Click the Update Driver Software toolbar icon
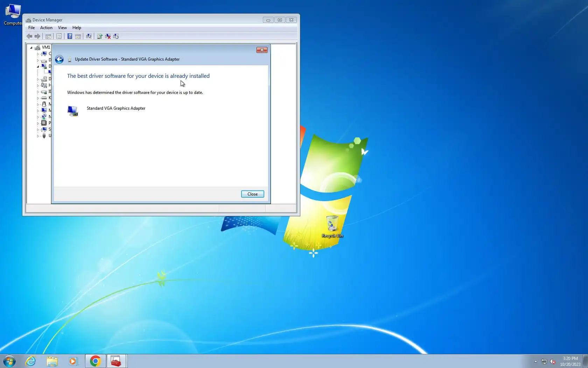The image size is (588, 368). pyautogui.click(x=100, y=36)
